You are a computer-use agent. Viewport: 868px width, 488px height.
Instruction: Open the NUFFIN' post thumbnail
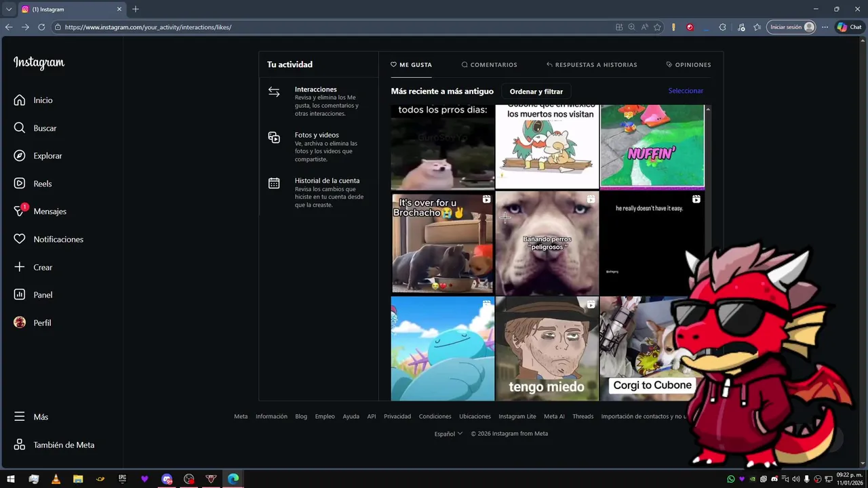(652, 146)
